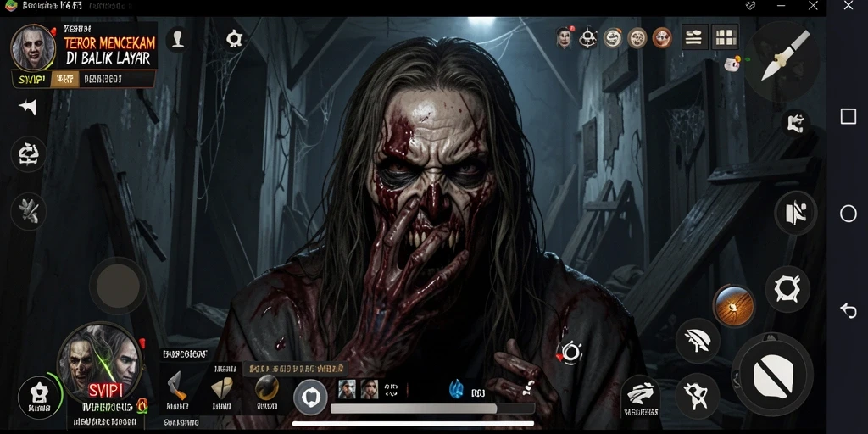Select the orange-rimmed face token
Screen dimensions: 868x434
point(661,37)
